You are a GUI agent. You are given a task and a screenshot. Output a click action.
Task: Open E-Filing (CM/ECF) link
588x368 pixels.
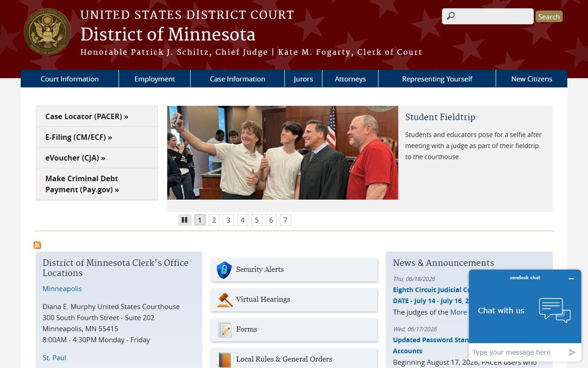coord(97,137)
